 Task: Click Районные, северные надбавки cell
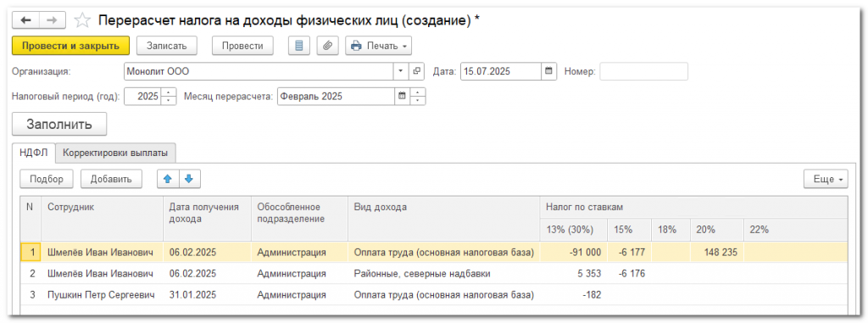443,274
